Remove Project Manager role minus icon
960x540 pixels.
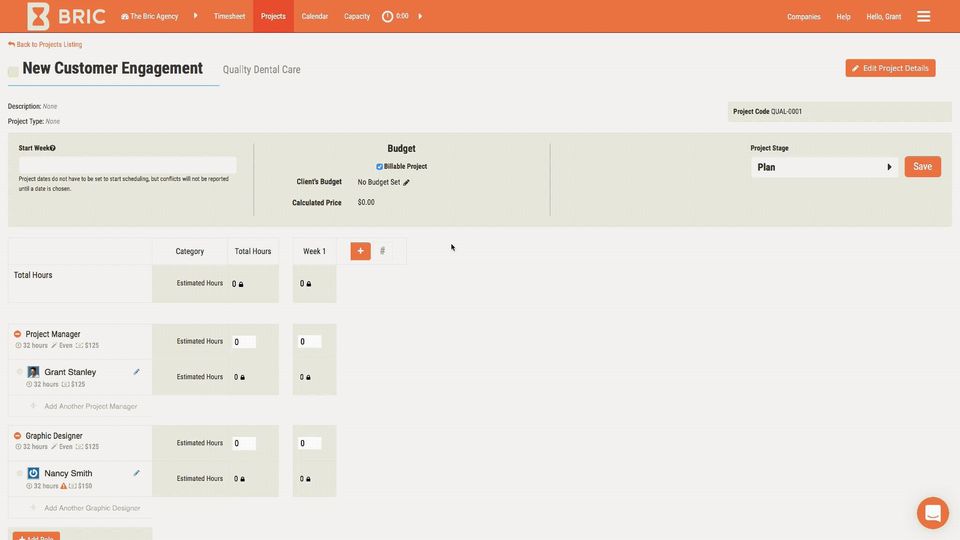coord(18,334)
